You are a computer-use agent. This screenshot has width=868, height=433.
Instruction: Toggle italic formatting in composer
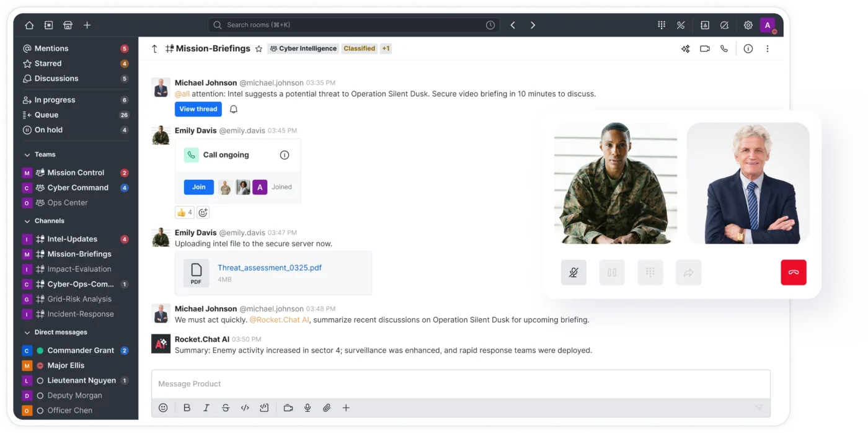pos(206,408)
